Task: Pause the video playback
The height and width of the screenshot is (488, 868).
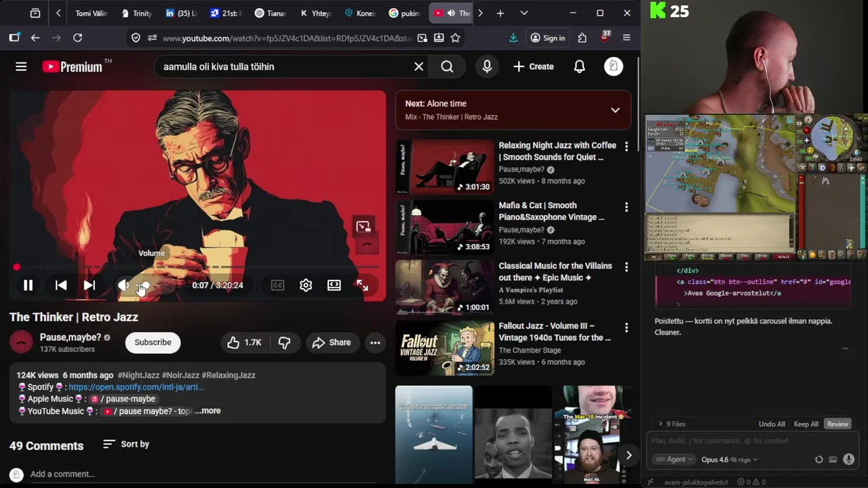Action: click(28, 285)
